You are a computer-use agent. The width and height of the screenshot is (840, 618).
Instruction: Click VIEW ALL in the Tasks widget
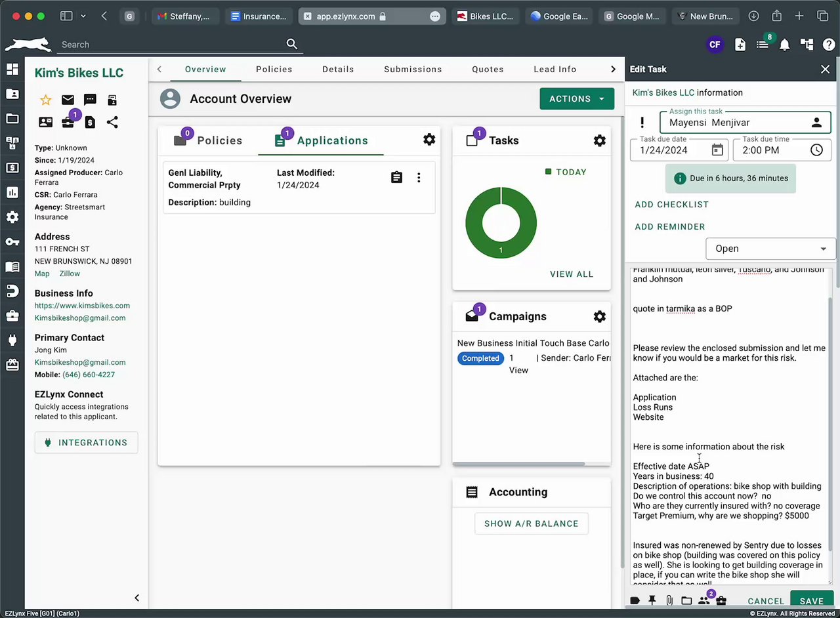[x=572, y=274]
